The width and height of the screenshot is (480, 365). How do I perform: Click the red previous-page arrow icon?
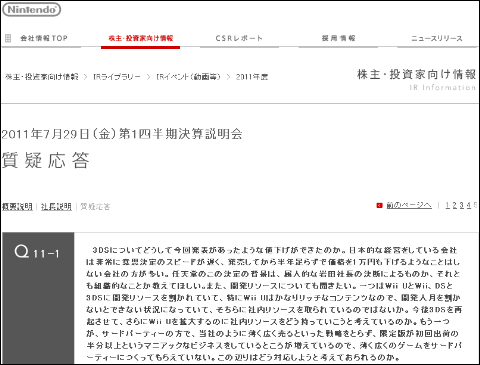click(379, 205)
